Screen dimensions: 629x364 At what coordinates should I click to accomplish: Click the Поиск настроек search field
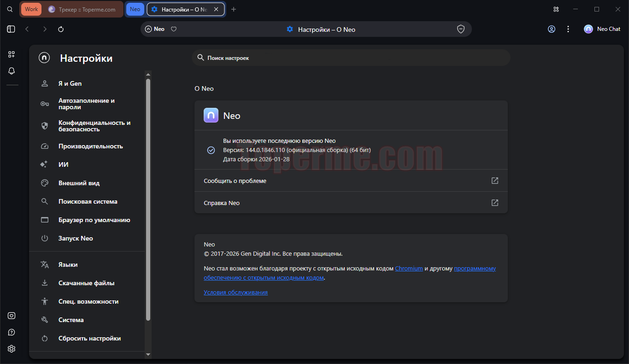point(351,58)
